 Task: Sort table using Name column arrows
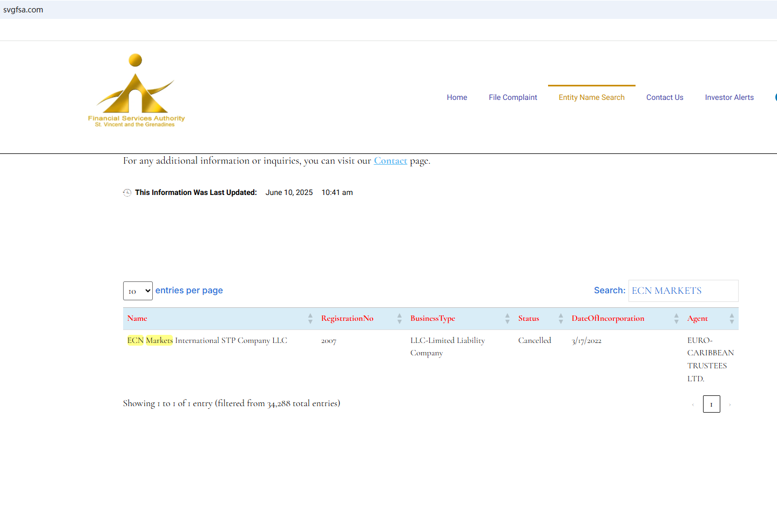(x=310, y=319)
